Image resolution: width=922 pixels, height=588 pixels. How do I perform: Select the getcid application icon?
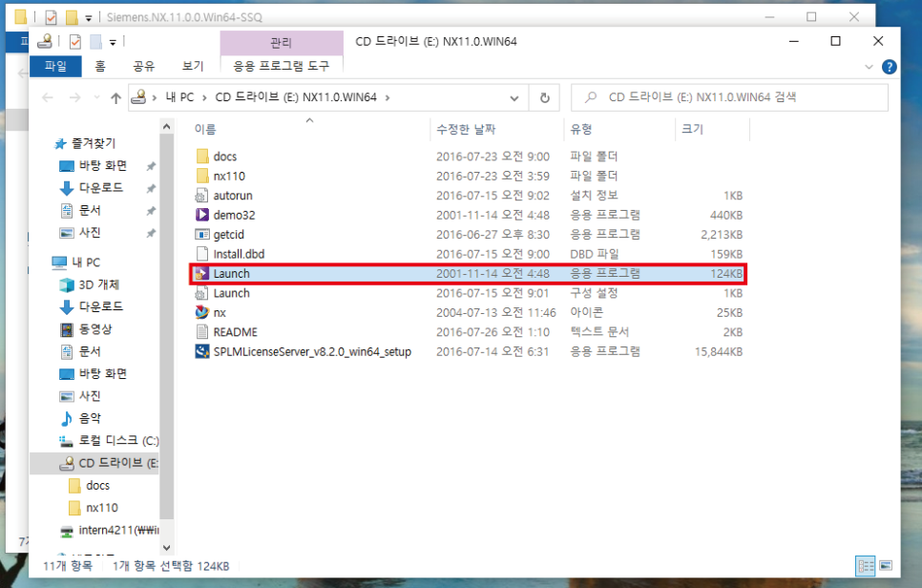[x=201, y=234]
